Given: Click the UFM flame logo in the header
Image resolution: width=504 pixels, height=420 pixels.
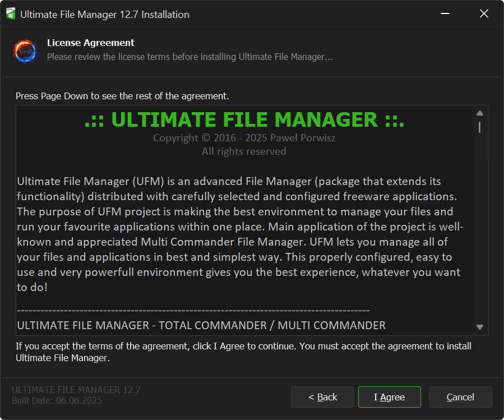Looking at the screenshot, I should click(x=25, y=50).
